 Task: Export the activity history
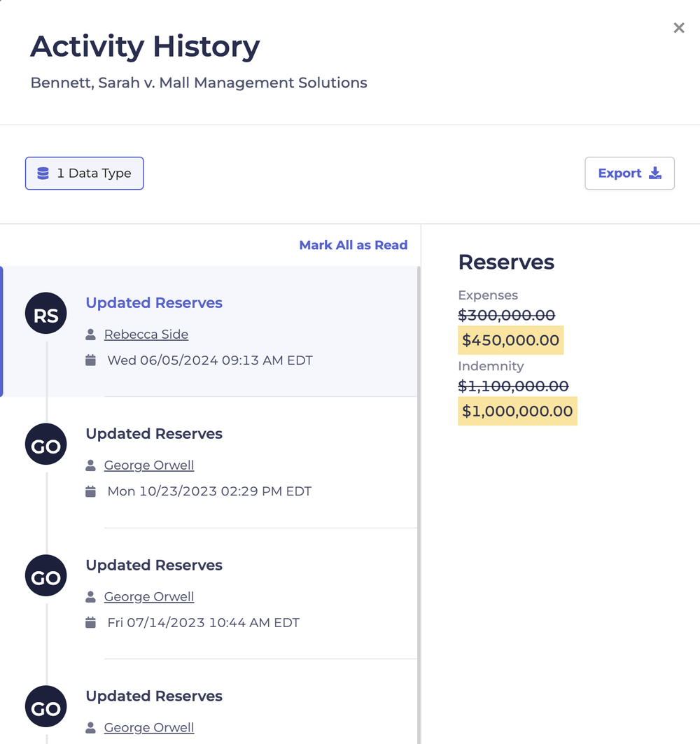[629, 173]
